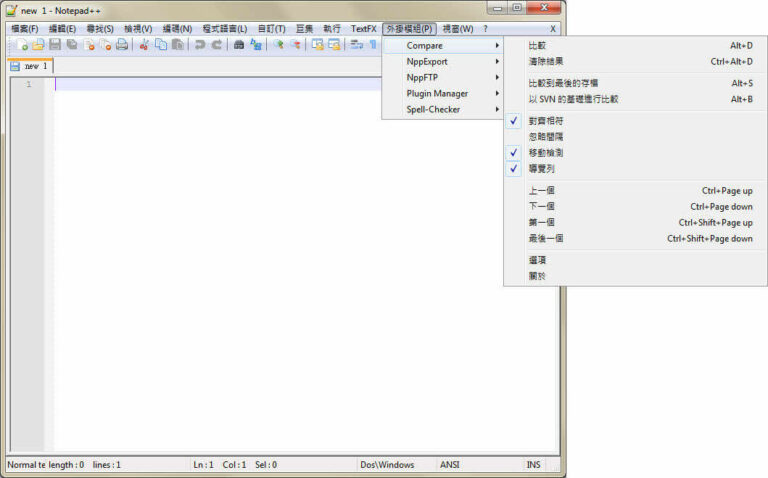This screenshot has height=478, width=768.
Task: Click the Print toolbar icon
Action: tap(121, 45)
